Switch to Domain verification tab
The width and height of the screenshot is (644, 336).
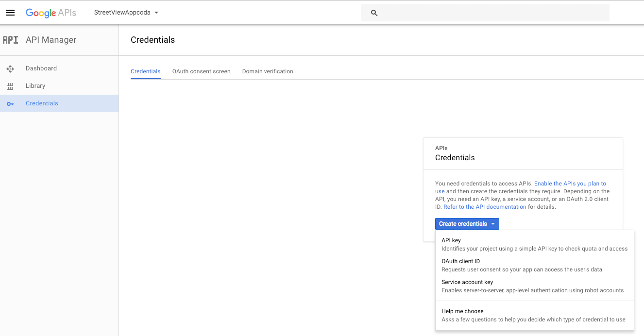[x=268, y=71]
